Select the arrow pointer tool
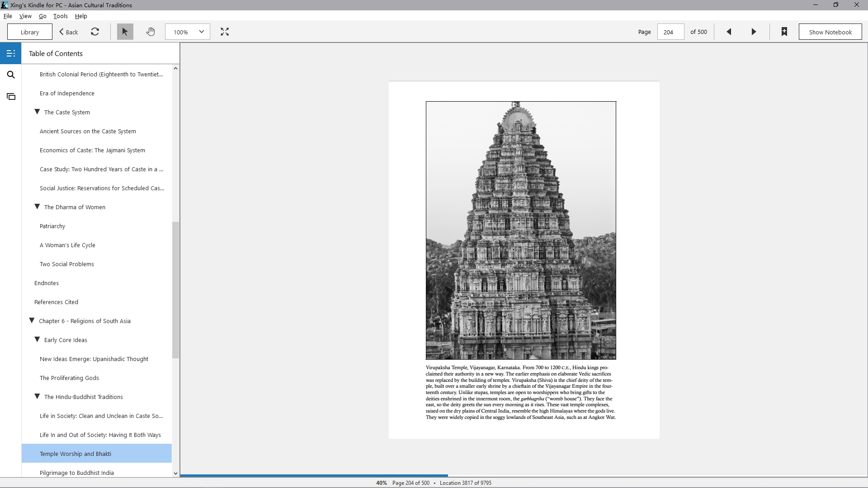 pyautogui.click(x=125, y=32)
